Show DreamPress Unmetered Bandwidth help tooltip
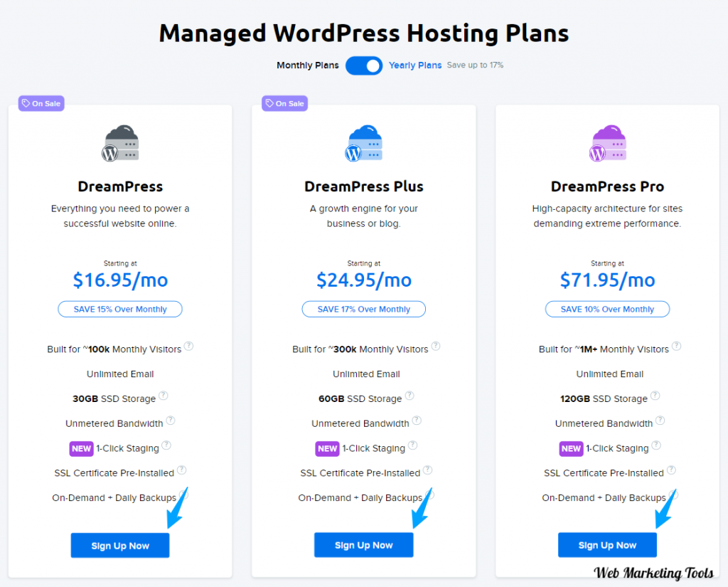728x587 pixels. point(171,420)
